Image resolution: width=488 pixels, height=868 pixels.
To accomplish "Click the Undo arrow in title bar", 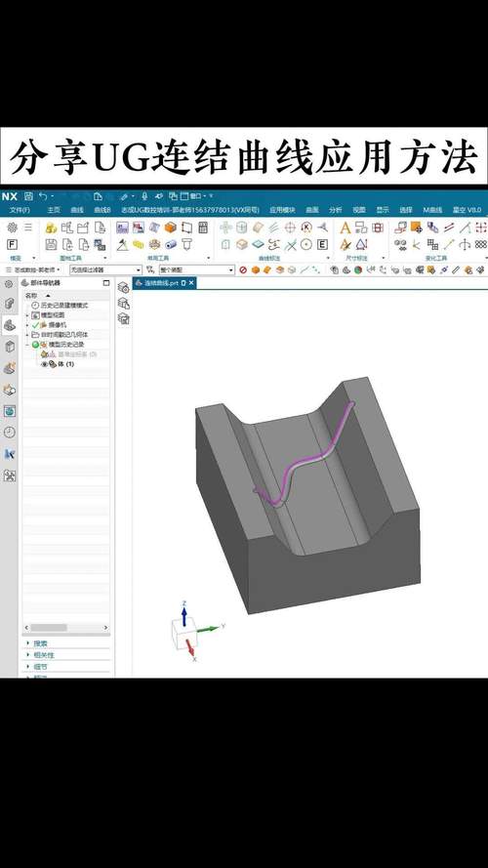I will (43, 196).
